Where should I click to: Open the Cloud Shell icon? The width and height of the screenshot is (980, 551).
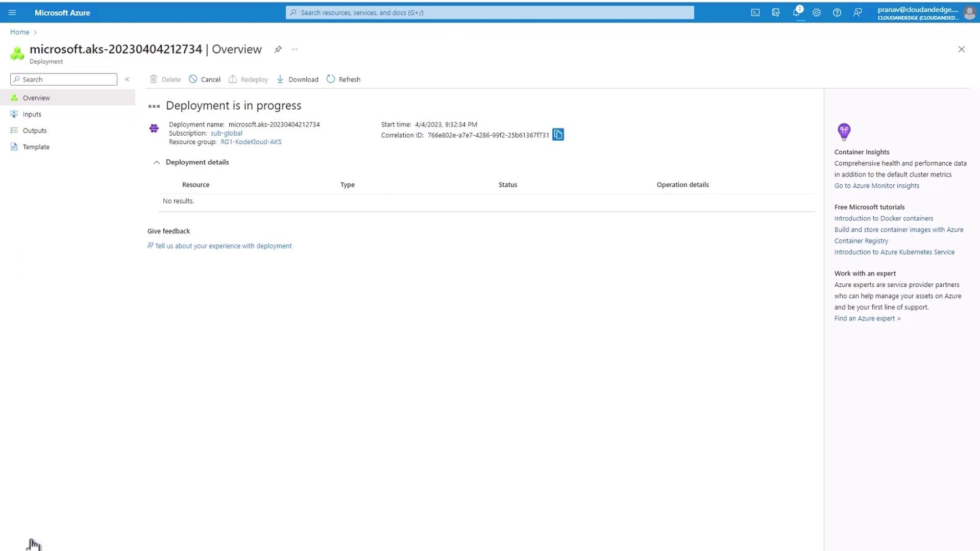click(x=755, y=13)
